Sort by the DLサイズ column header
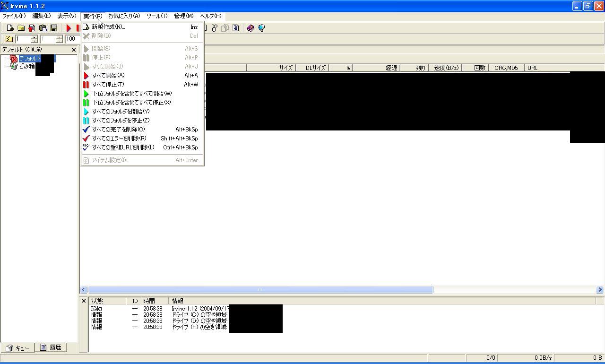The height and width of the screenshot is (364, 605). 312,68
